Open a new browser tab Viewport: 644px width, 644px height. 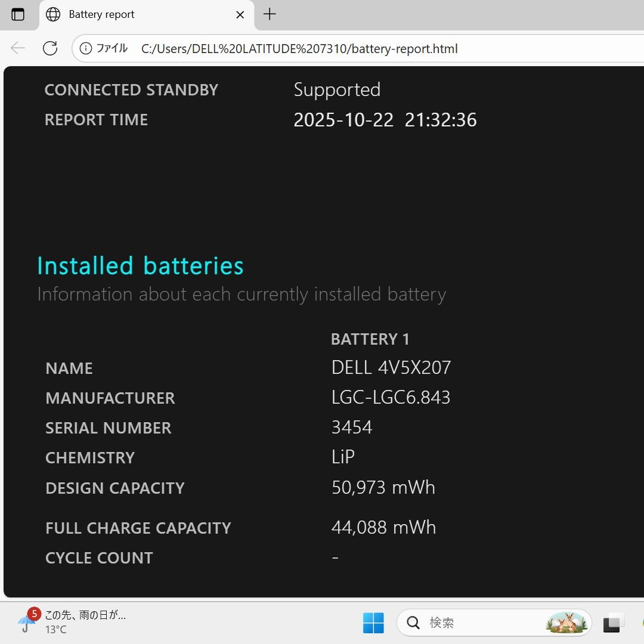pos(269,14)
